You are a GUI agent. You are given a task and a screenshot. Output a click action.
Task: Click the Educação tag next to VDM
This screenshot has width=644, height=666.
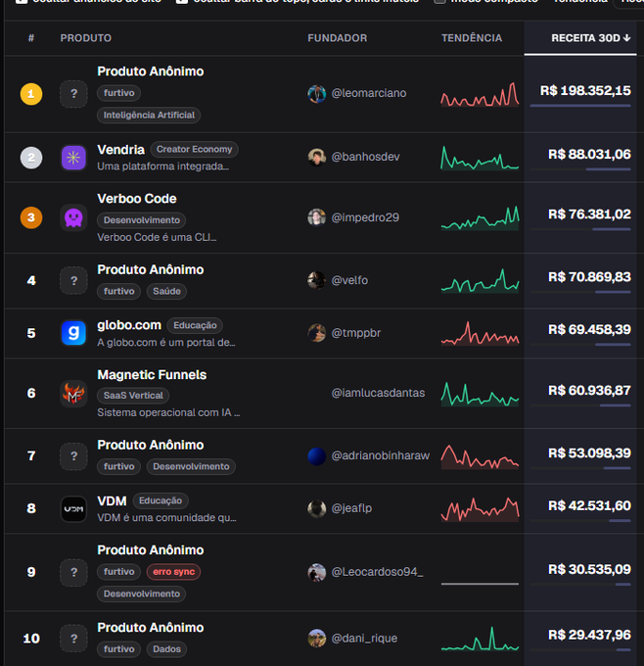161,500
